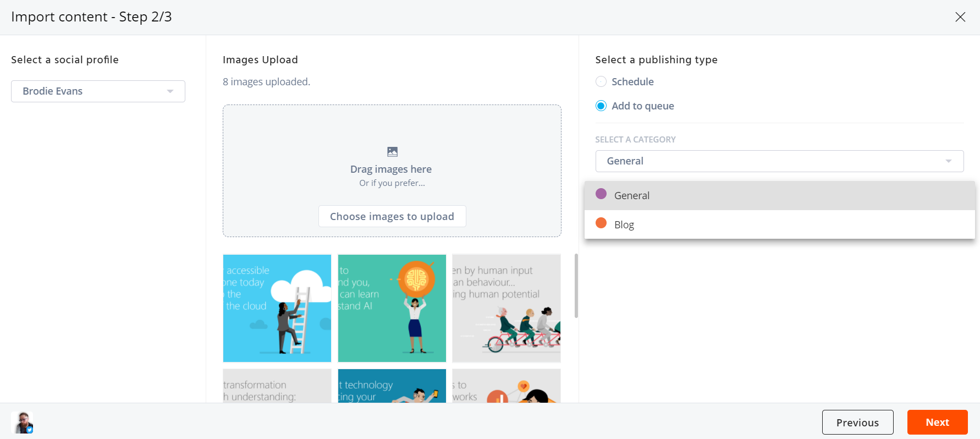The height and width of the screenshot is (439, 980).
Task: Click the orange Blog color dot
Action: coord(601,223)
